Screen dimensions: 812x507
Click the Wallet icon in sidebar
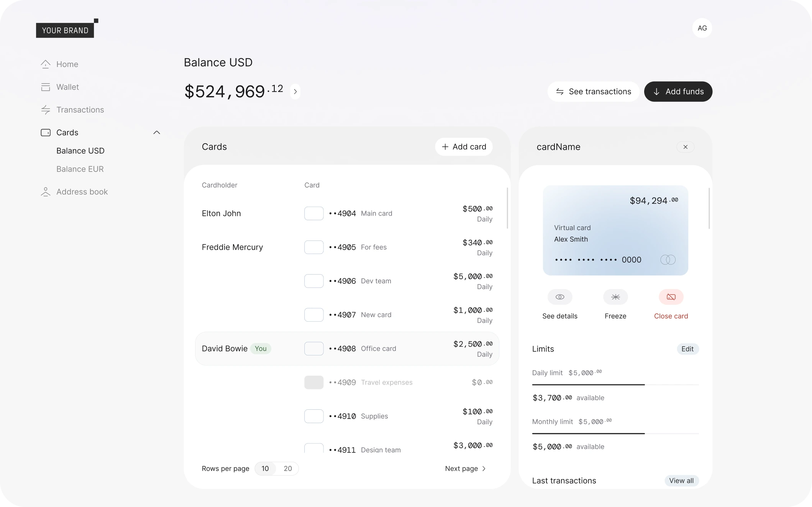tap(46, 87)
